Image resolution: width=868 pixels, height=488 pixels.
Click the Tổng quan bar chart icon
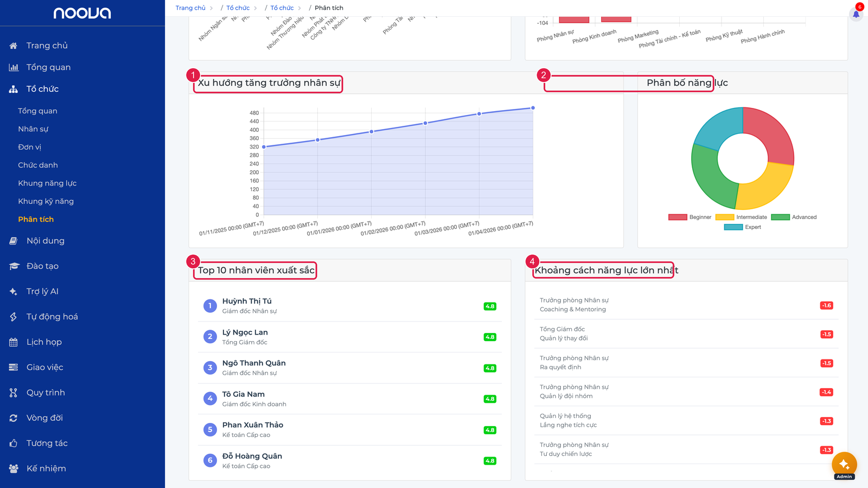pos(14,67)
